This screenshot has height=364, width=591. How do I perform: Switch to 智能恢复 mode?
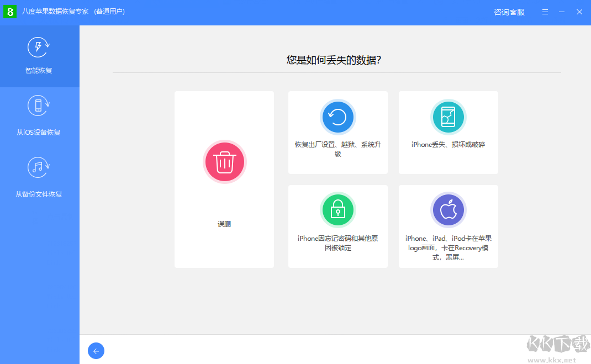point(38,56)
